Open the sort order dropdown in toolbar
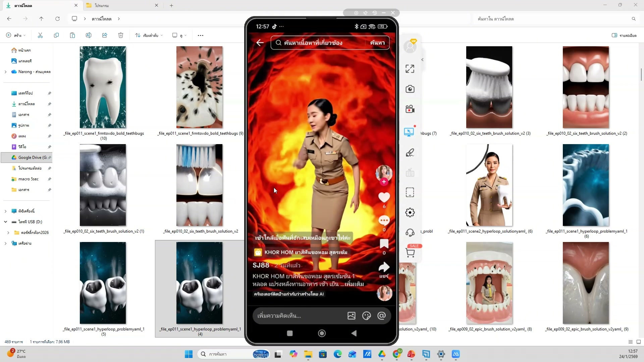644x362 pixels. [149, 35]
